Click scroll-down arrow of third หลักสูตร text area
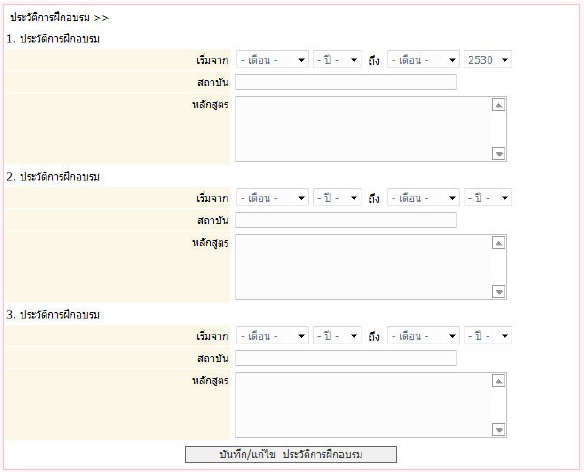This screenshot has height=472, width=584. click(x=498, y=429)
